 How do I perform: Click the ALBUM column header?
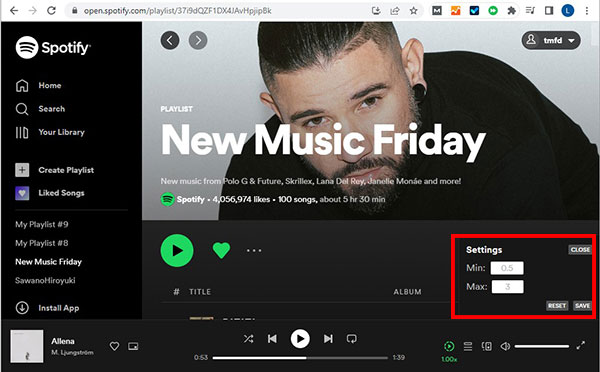tap(407, 292)
